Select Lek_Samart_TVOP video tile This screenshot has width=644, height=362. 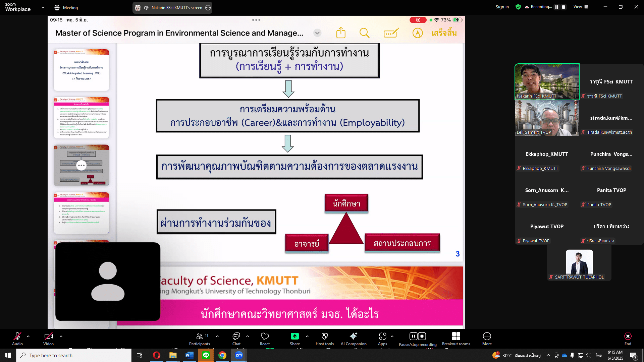pos(547,118)
